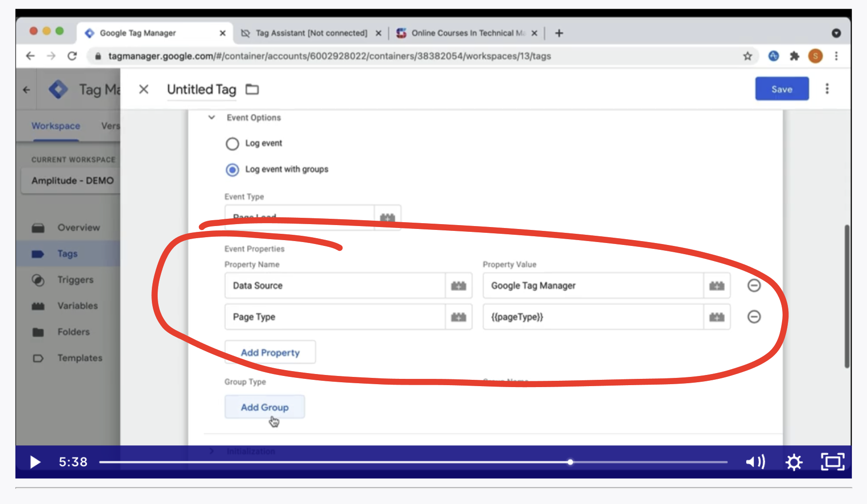
Task: Close the Online Courses browser tab
Action: coord(534,33)
